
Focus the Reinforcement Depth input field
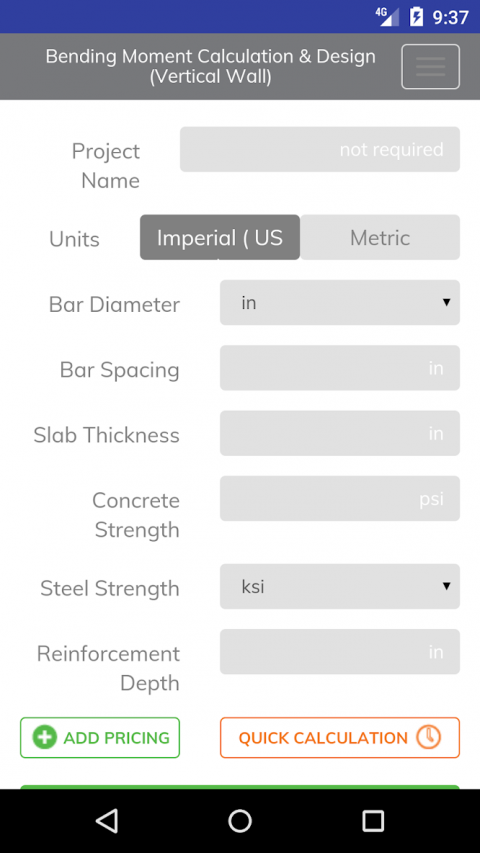[340, 652]
